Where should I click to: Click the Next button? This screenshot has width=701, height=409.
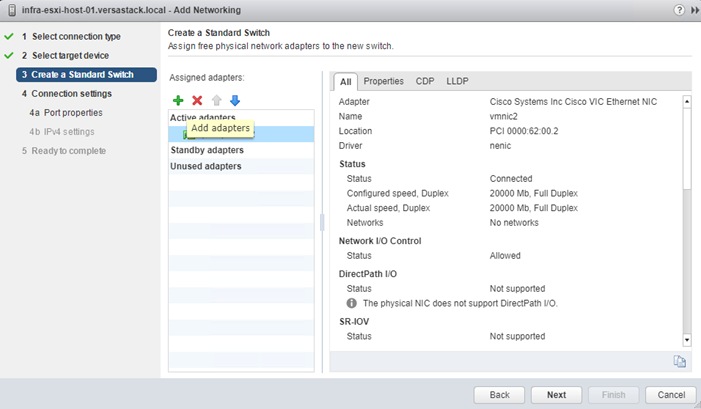click(x=556, y=395)
